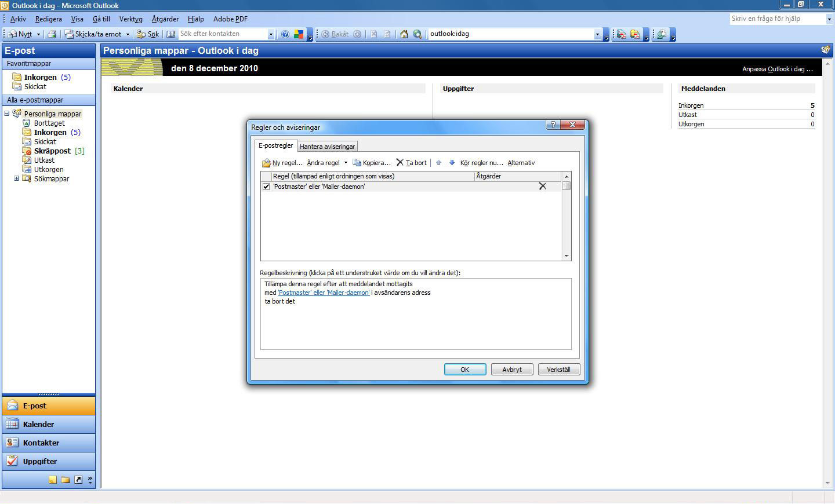
Task: Click Kopiera to copy rule
Action: pos(372,163)
